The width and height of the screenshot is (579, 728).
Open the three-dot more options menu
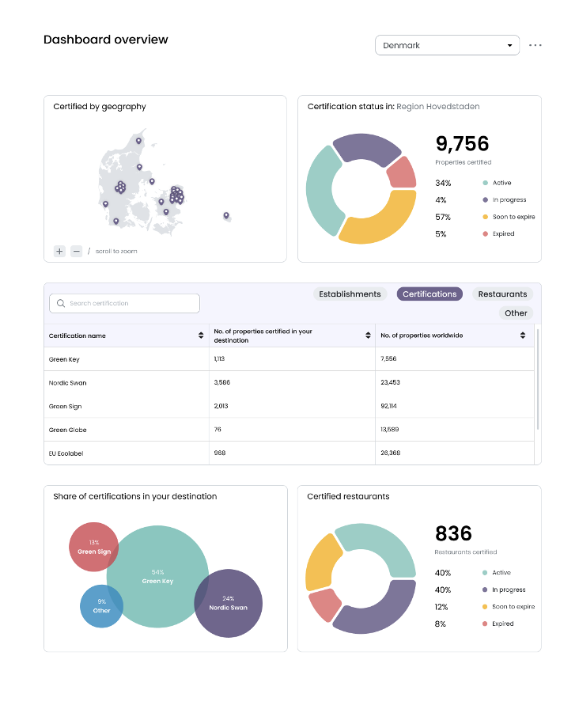tap(535, 45)
